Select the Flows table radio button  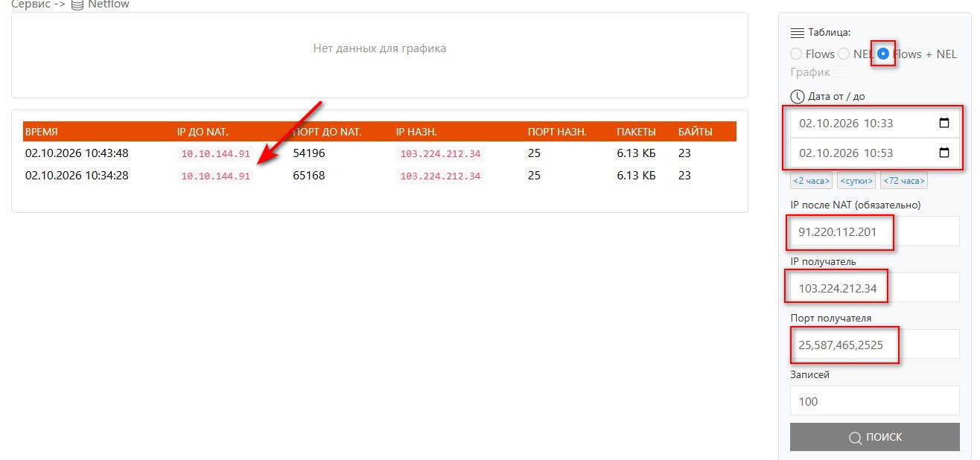tap(796, 54)
